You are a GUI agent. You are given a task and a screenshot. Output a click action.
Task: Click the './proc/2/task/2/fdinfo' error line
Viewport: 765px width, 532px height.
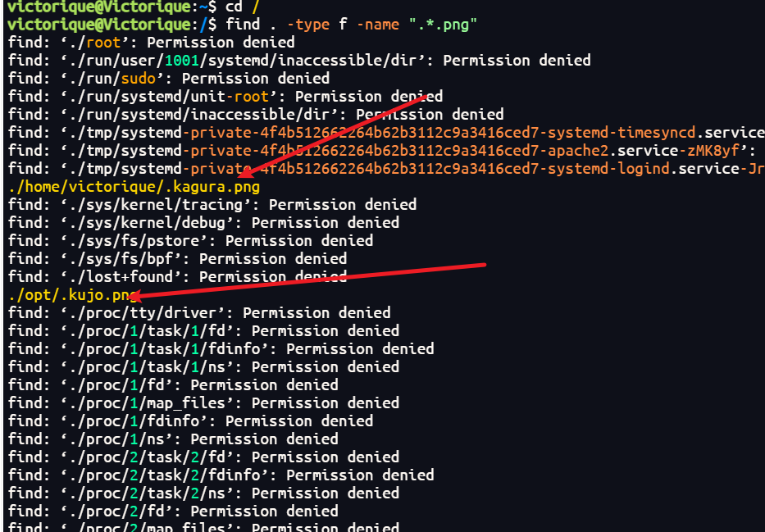(x=221, y=475)
